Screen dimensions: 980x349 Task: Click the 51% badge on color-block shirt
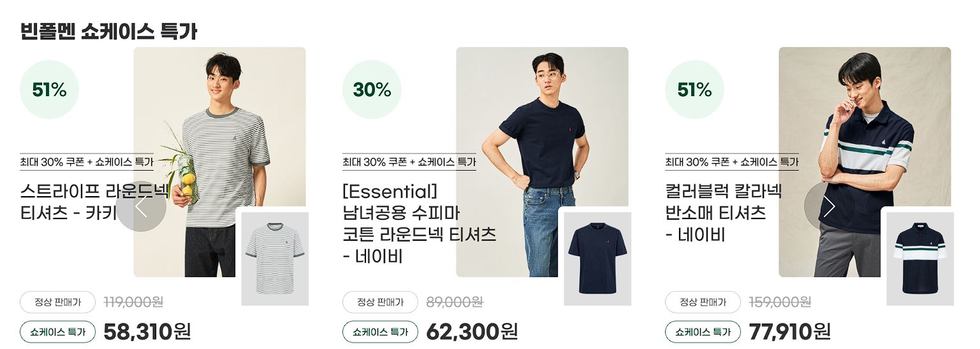(694, 90)
